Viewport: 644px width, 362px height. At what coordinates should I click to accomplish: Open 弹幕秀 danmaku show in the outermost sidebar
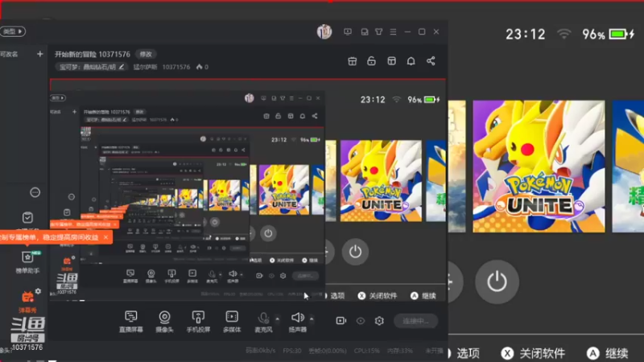27,301
